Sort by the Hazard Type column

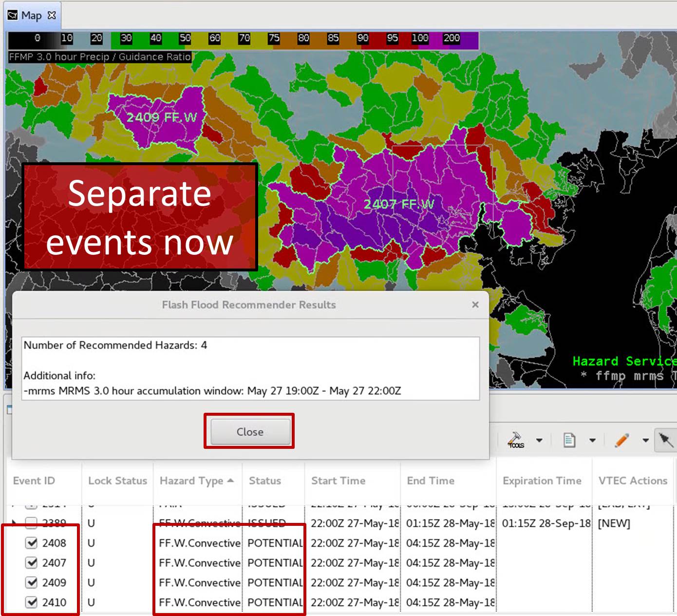197,481
